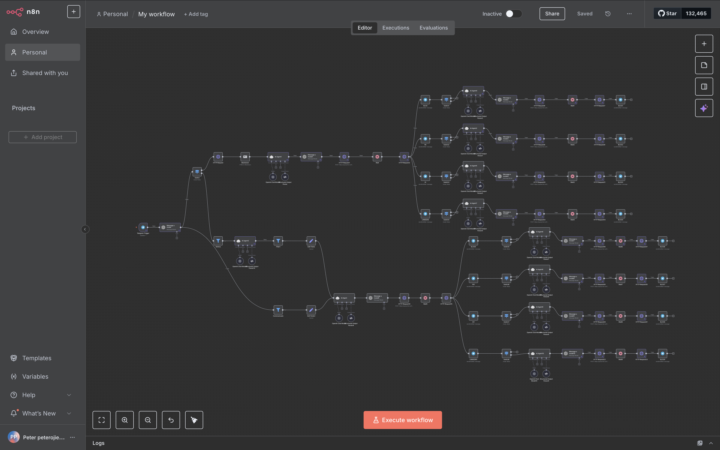Click the My workflow title
This screenshot has width=720, height=450.
(x=157, y=14)
